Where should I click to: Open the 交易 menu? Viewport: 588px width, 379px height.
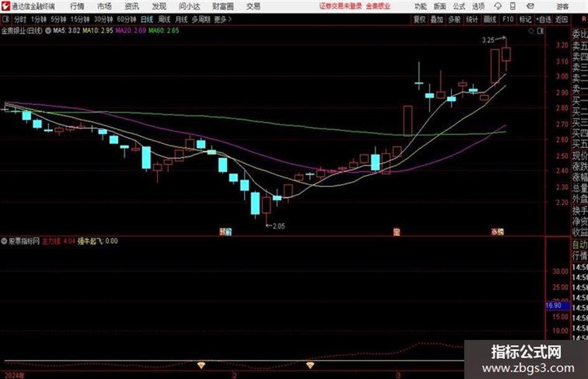tap(253, 6)
